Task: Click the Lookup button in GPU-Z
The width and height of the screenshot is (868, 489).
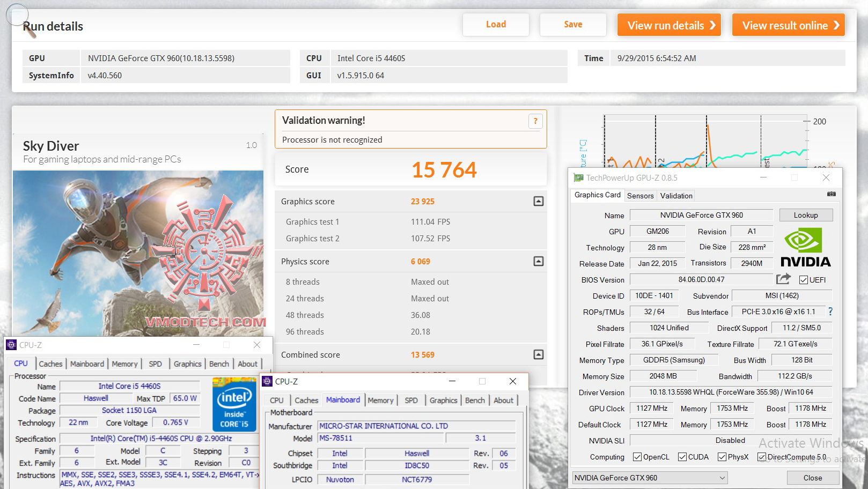Action: (806, 215)
